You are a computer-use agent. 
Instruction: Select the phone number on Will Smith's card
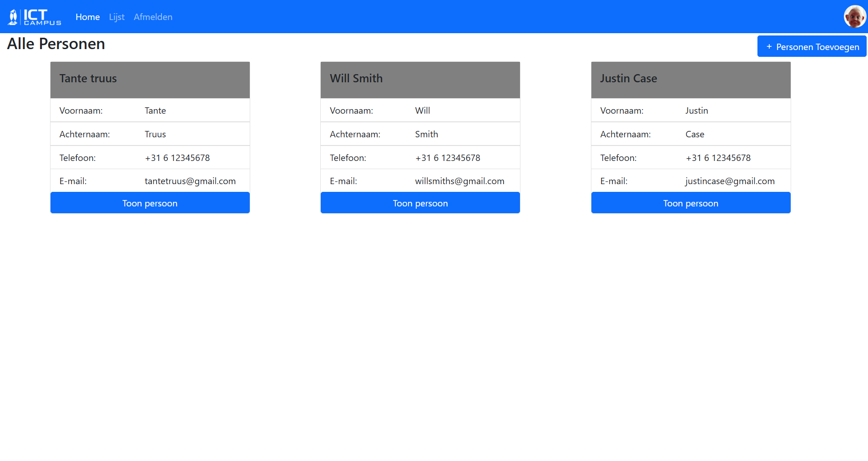(x=448, y=158)
